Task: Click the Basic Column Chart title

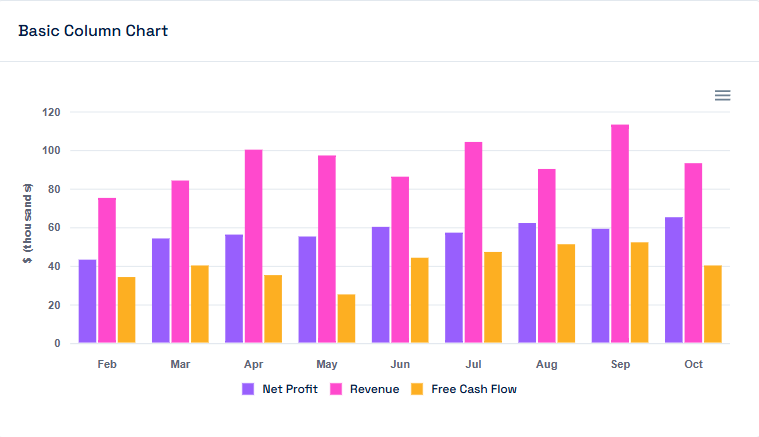Action: point(93,31)
